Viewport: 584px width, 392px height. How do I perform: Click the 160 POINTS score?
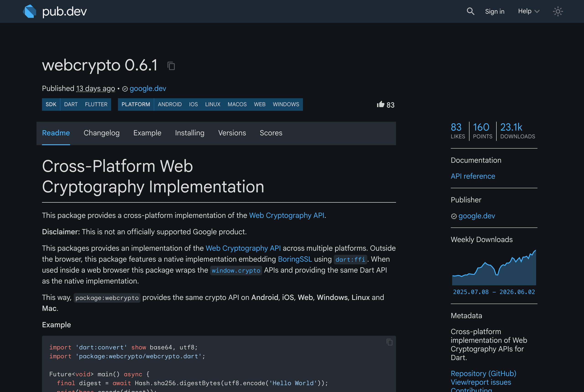click(482, 131)
